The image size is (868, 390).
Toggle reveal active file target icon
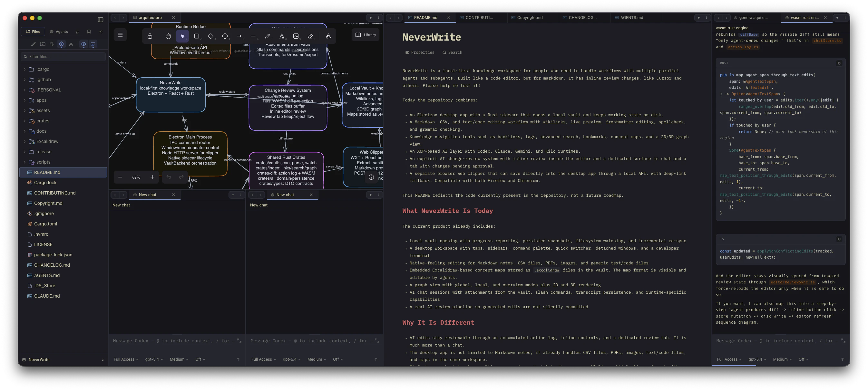pyautogui.click(x=61, y=44)
